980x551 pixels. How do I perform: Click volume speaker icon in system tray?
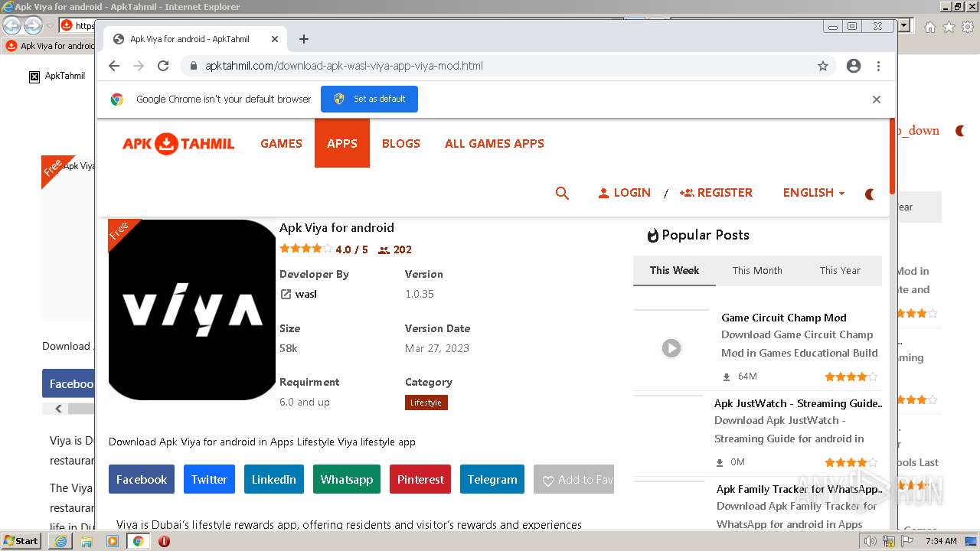[870, 541]
